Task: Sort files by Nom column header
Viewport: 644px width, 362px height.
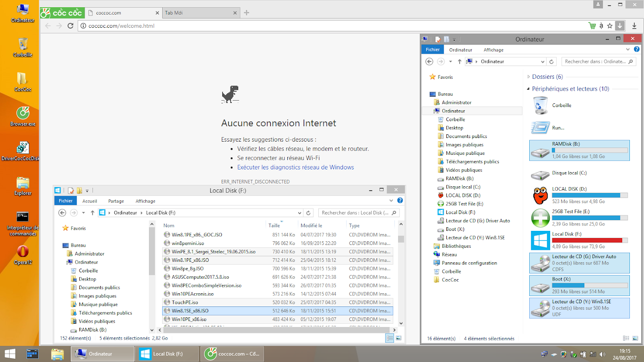Action: (213, 225)
